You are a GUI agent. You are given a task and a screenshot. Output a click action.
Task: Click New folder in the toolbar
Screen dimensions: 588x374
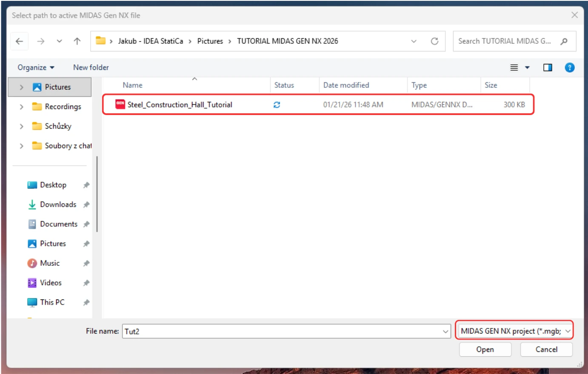[91, 67]
